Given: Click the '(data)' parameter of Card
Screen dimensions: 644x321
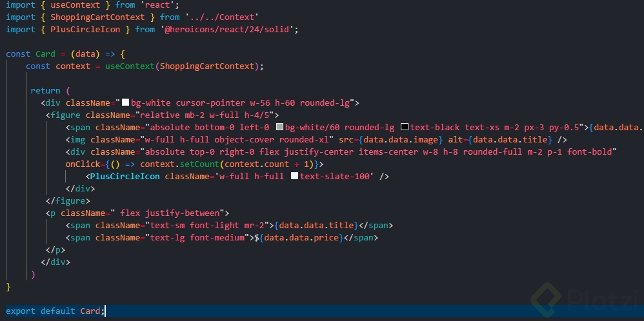Looking at the screenshot, I should (85, 54).
